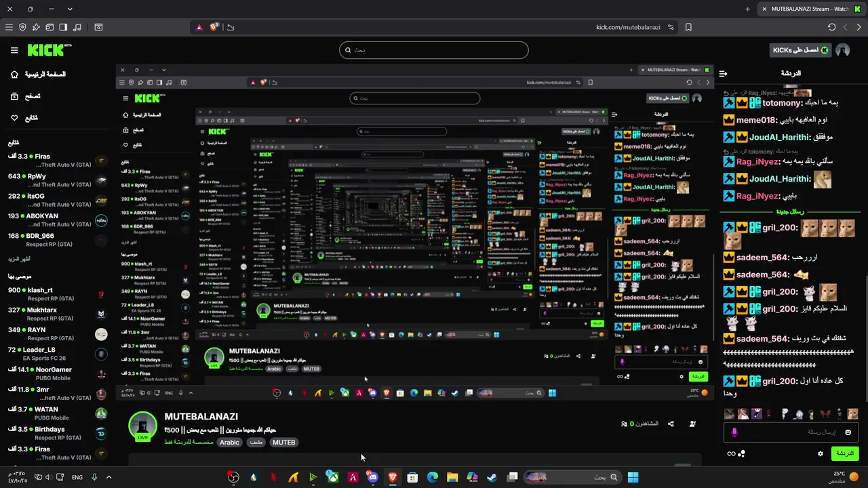
Task: Click the taskbar microphone tray icon
Action: [x=94, y=477]
